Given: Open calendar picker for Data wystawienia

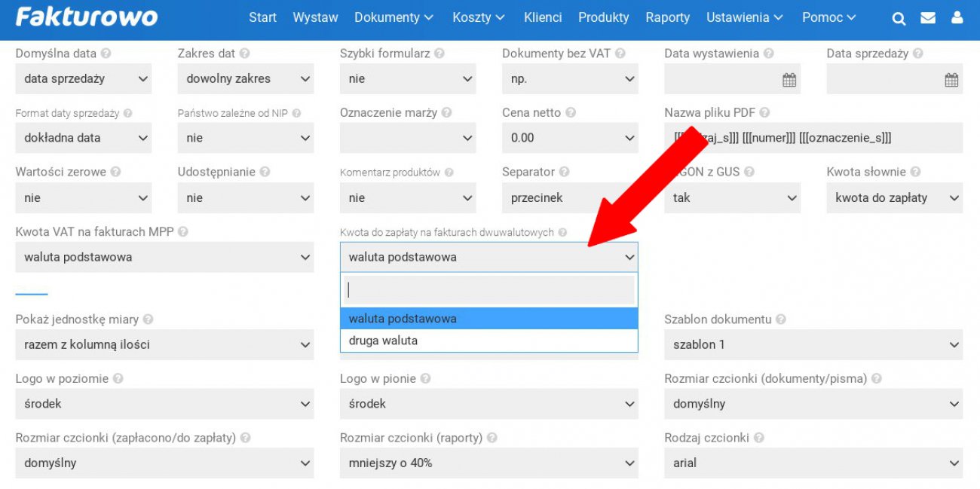Looking at the screenshot, I should click(789, 80).
